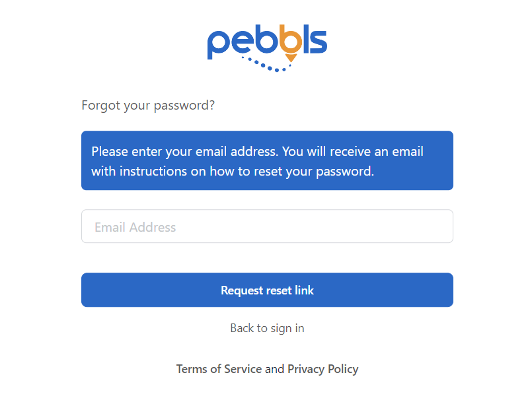Click the letter e in the pebbls logo

point(243,42)
